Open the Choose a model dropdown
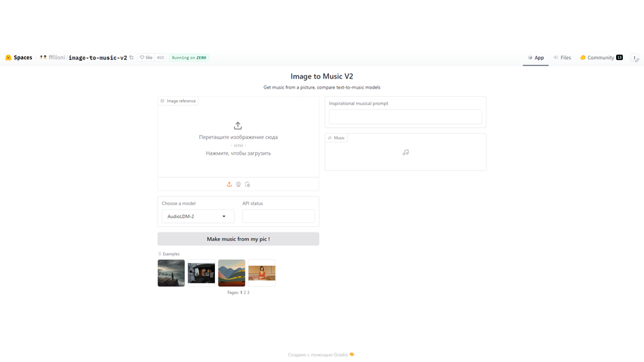The image size is (644, 362). (198, 216)
